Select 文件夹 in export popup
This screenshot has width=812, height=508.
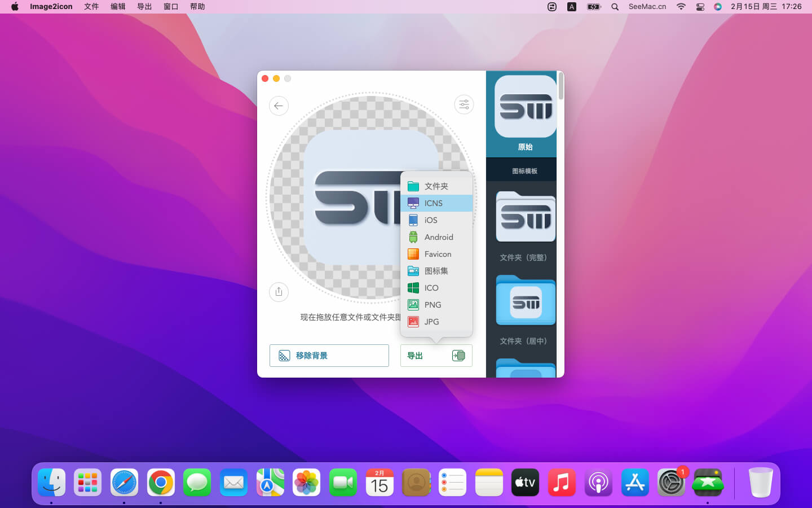point(436,186)
